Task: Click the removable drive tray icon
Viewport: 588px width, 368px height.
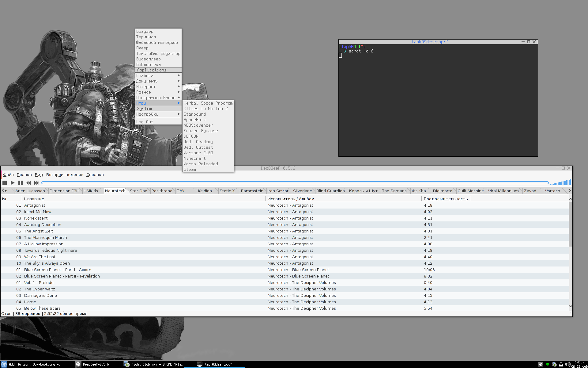Action: [x=561, y=364]
